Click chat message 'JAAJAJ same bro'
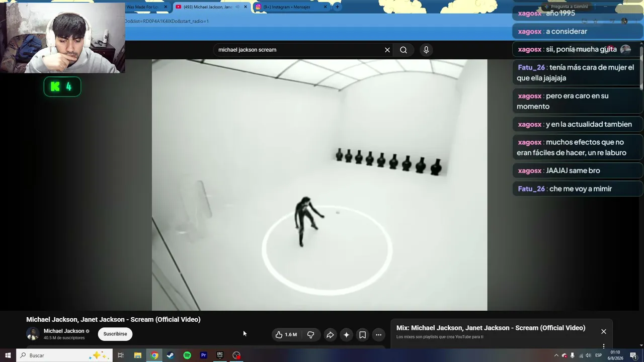This screenshot has width=644, height=362. 577,170
